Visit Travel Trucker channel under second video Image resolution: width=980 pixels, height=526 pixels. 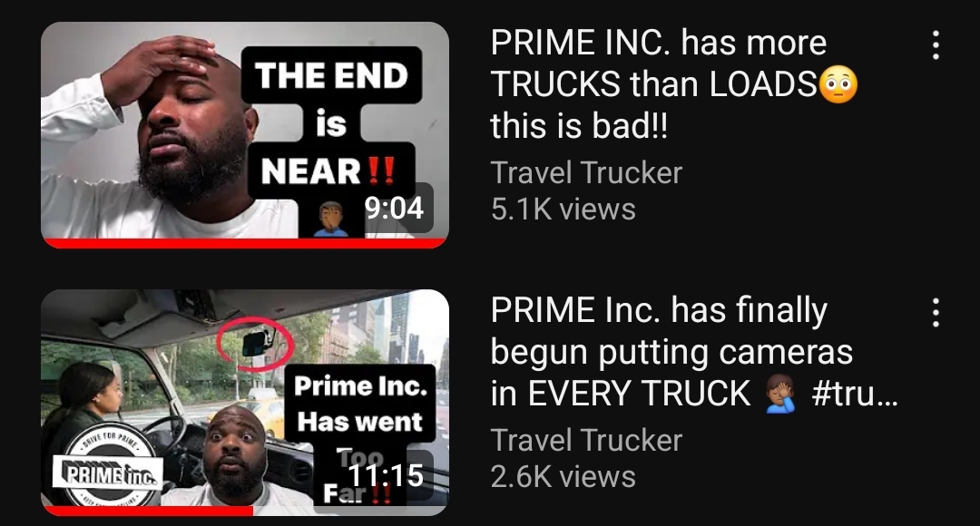click(x=585, y=441)
